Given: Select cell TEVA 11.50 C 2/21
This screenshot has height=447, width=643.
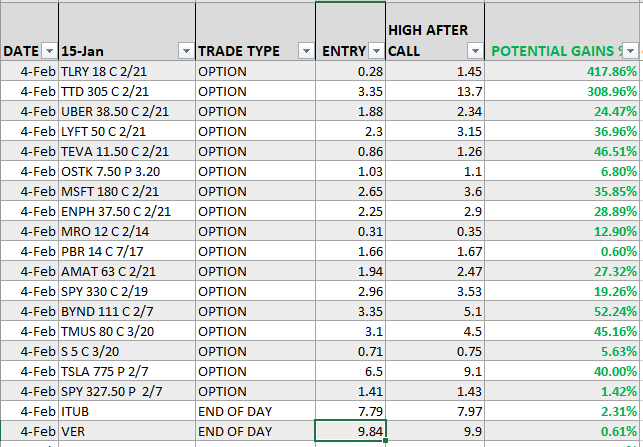Looking at the screenshot, I should [x=127, y=151].
